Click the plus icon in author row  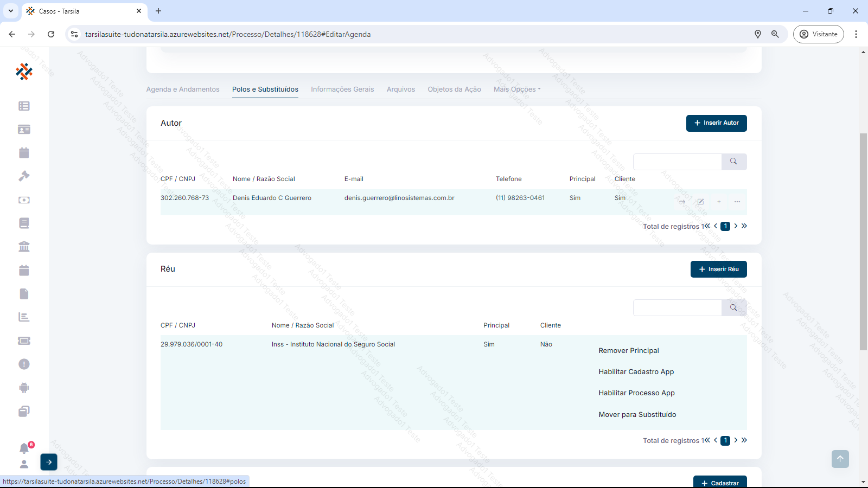pyautogui.click(x=719, y=202)
